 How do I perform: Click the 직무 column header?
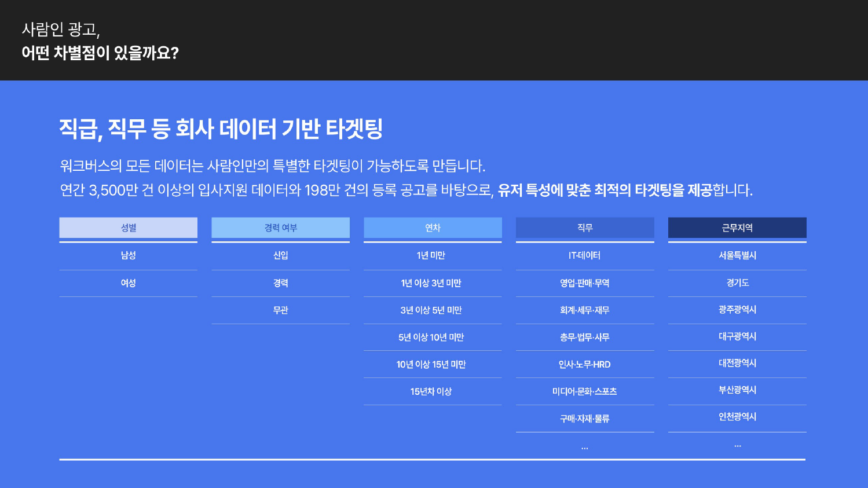[585, 228]
